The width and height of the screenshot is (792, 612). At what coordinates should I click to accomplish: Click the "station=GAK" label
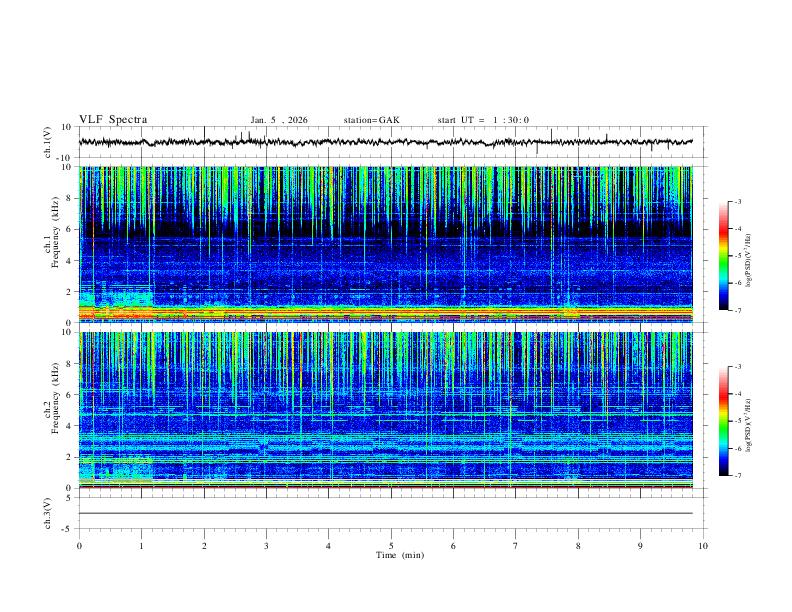point(371,120)
